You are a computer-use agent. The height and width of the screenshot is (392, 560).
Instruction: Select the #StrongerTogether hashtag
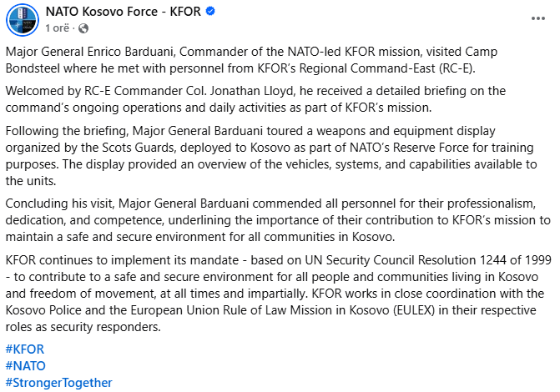tap(58, 383)
